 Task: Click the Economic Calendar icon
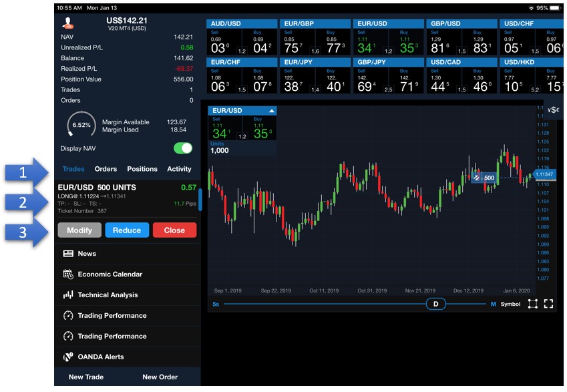[68, 274]
